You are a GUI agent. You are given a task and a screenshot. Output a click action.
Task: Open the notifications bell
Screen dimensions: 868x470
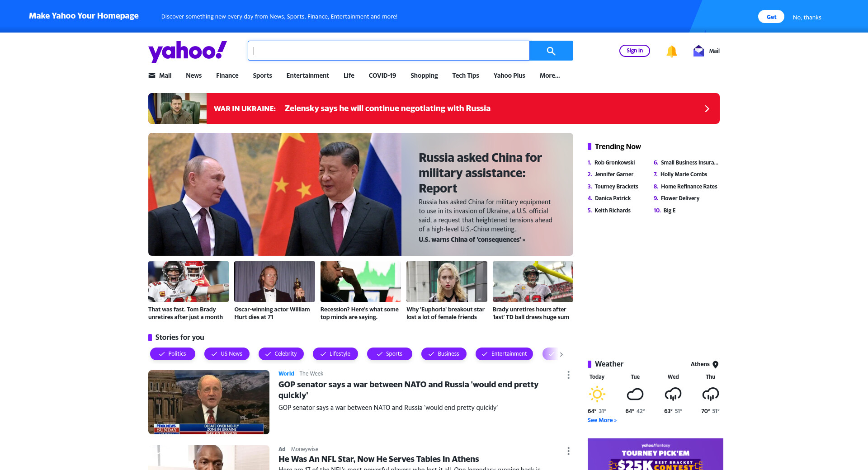pos(671,51)
